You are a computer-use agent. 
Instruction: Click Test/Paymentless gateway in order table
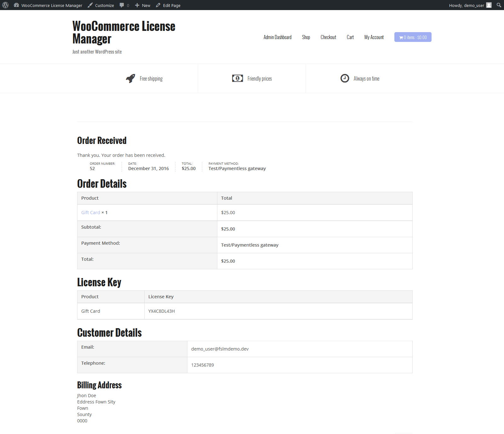click(x=250, y=245)
